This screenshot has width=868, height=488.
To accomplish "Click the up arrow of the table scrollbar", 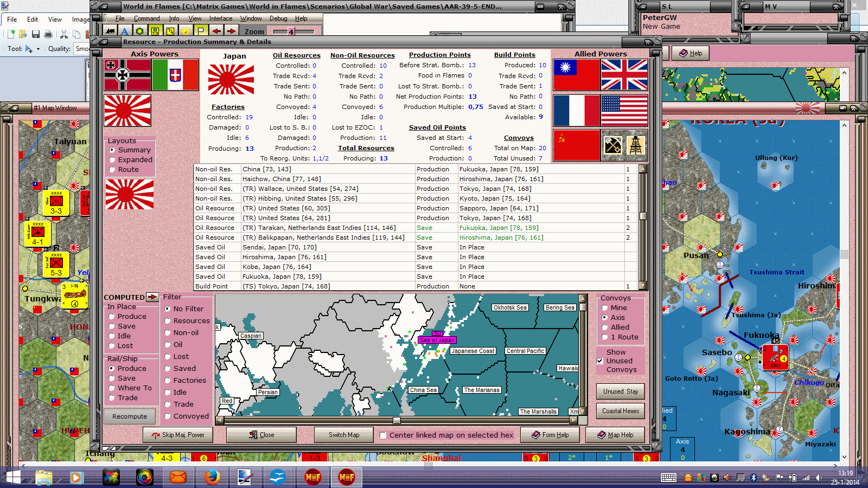I will click(643, 169).
